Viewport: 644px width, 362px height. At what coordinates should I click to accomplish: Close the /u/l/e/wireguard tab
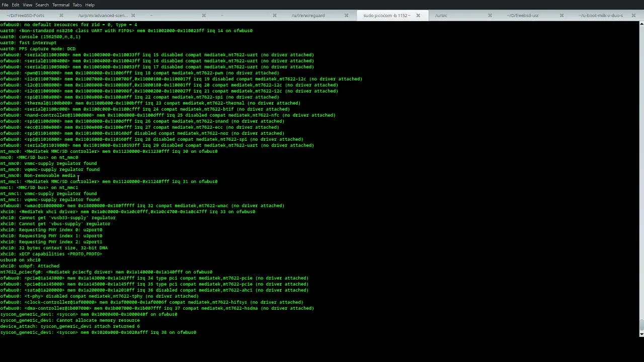pyautogui.click(x=346, y=16)
